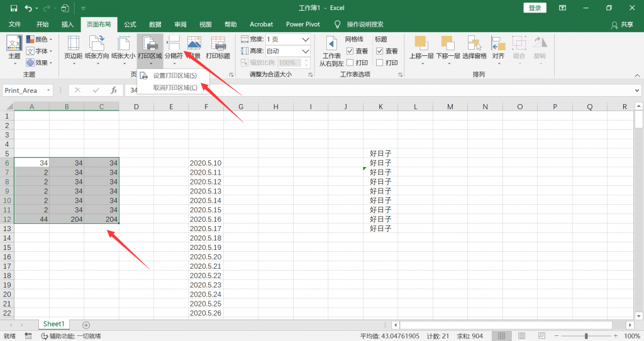Click zoom out minus button
The width and height of the screenshot is (644, 341).
[557, 336]
